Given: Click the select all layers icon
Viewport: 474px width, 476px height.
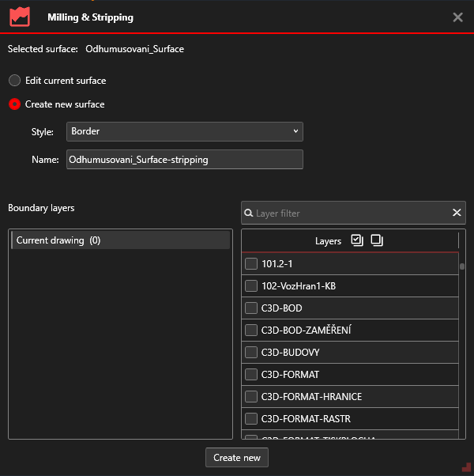Looking at the screenshot, I should 357,240.
